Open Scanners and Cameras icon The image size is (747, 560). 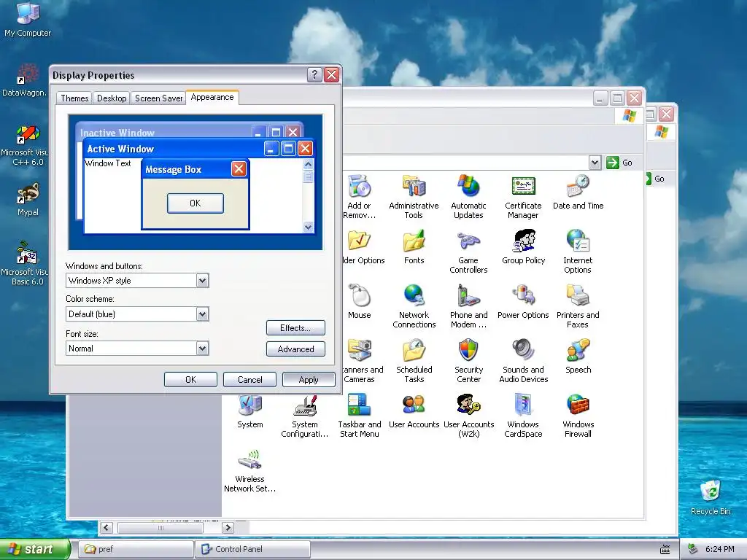pos(359,350)
